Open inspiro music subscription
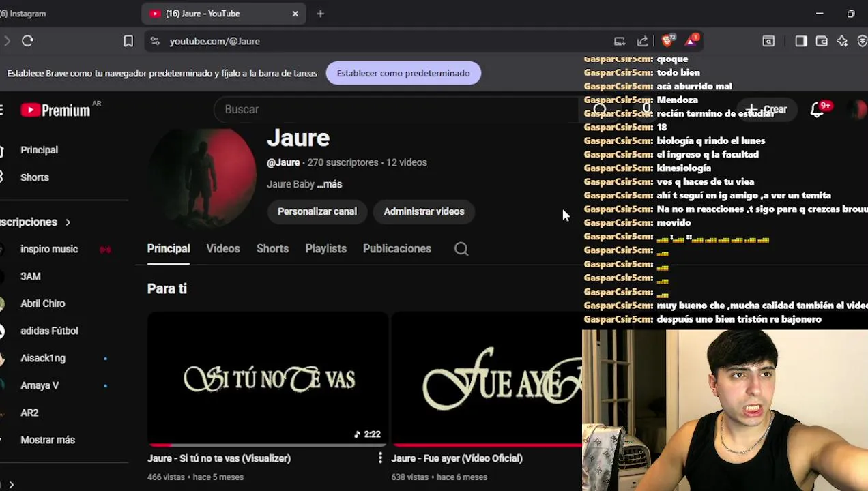This screenshot has height=491, width=868. click(x=49, y=249)
